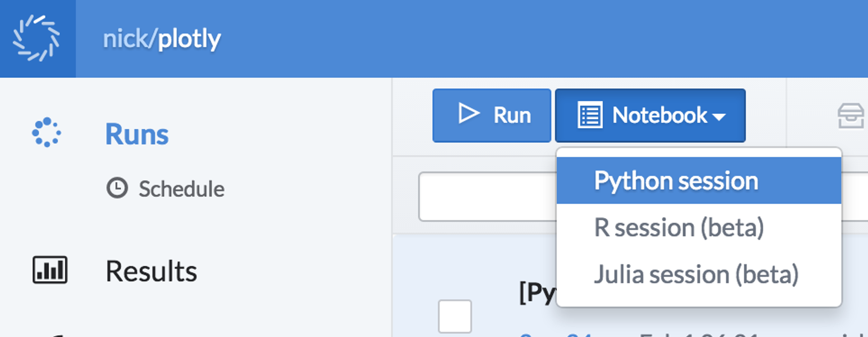Click the notebook list icon on Notebook button
This screenshot has width=868, height=337.
coord(590,114)
